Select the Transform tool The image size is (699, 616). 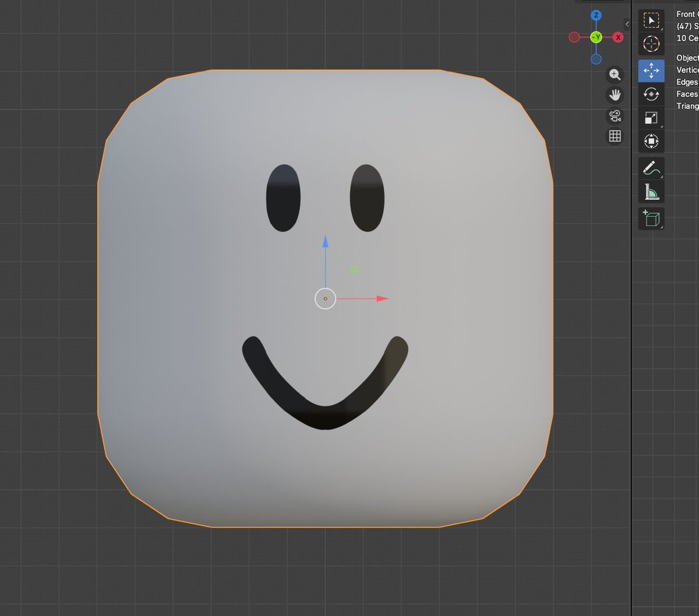651,142
